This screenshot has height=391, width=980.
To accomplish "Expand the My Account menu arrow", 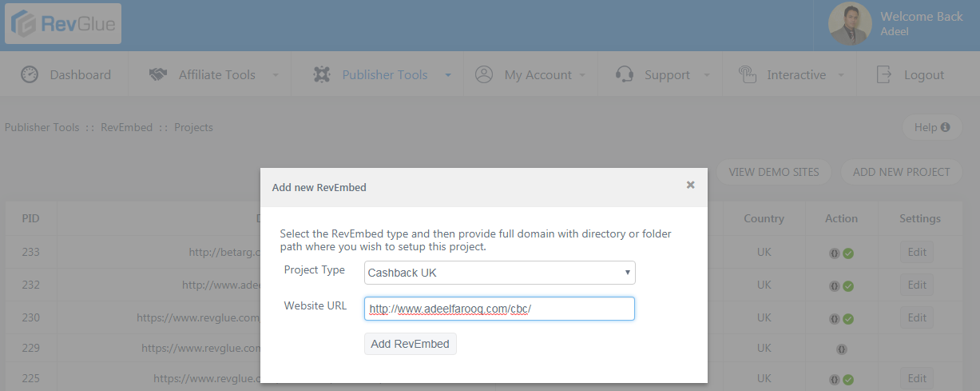I will pos(583,75).
